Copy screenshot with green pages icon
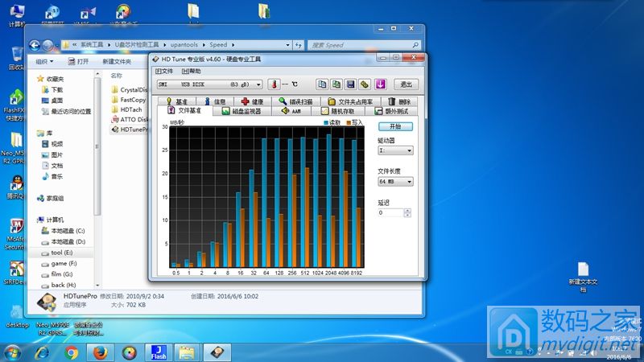The image size is (644, 362). click(336, 84)
